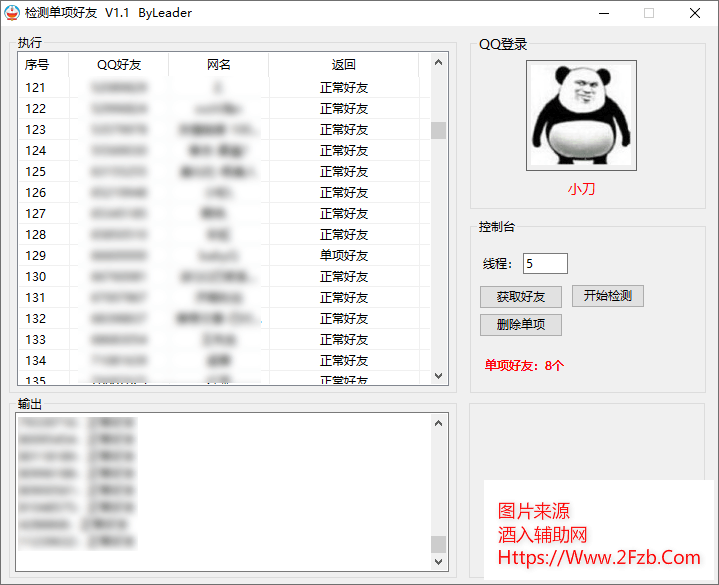Click 正常好友 result in row 121
Screen dimensions: 719x585
click(x=344, y=88)
